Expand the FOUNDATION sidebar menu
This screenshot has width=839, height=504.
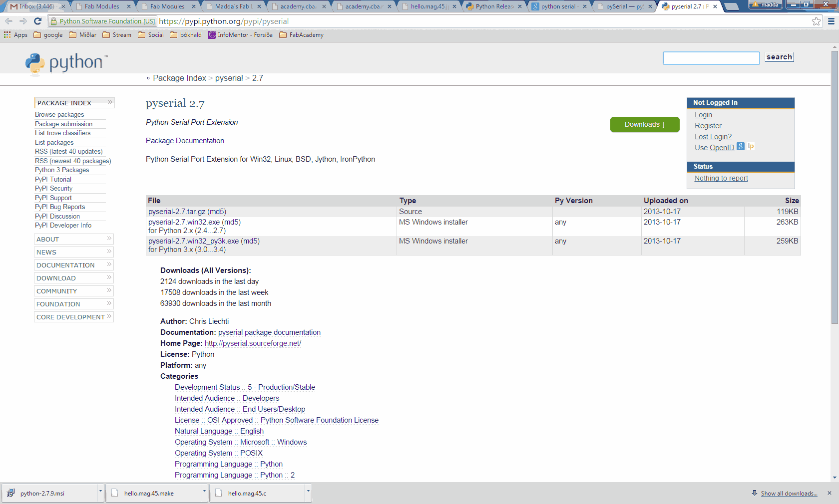coord(74,304)
